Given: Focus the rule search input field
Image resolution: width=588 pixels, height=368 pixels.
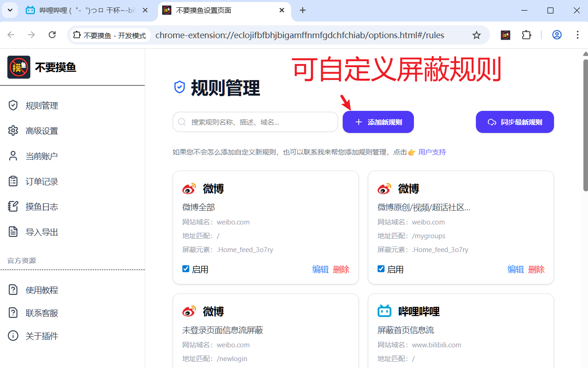Looking at the screenshot, I should (255, 122).
